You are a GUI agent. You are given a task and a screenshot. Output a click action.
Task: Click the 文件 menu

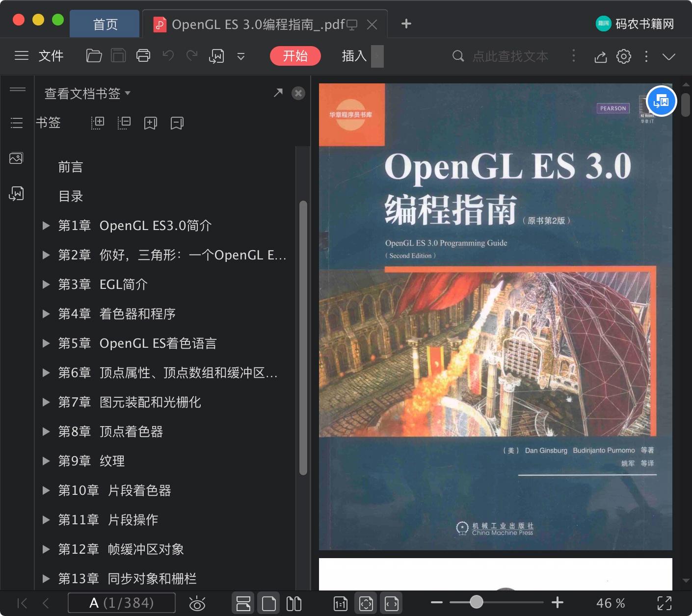click(x=51, y=56)
